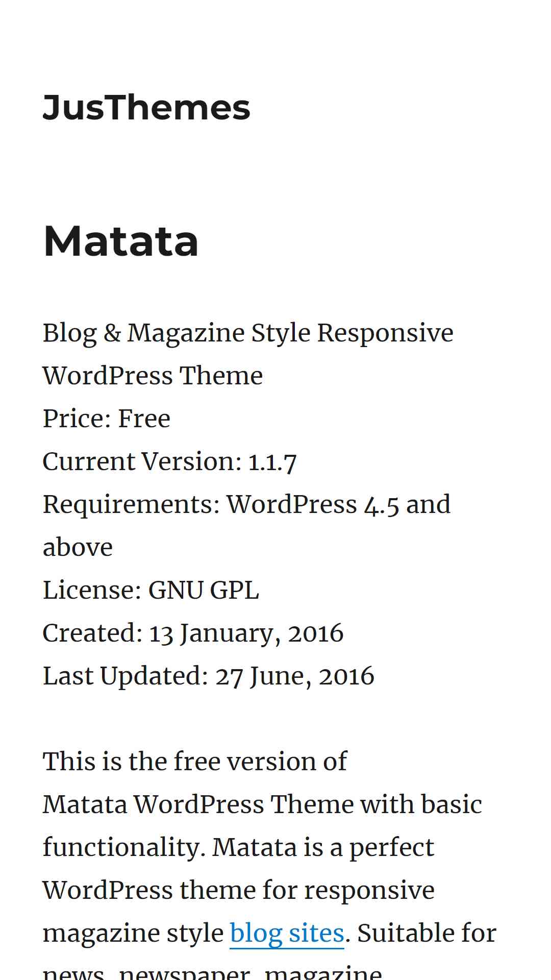
Task: Click the word "above" under Requirements
Action: click(x=78, y=547)
